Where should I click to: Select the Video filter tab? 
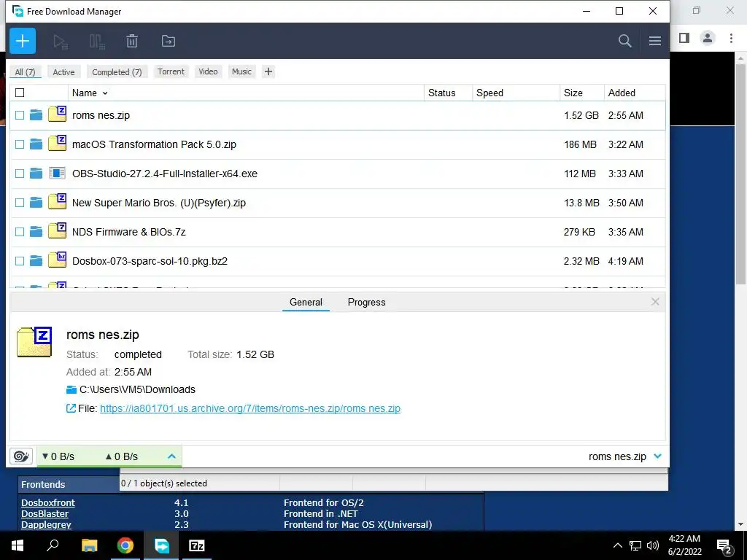pos(208,71)
